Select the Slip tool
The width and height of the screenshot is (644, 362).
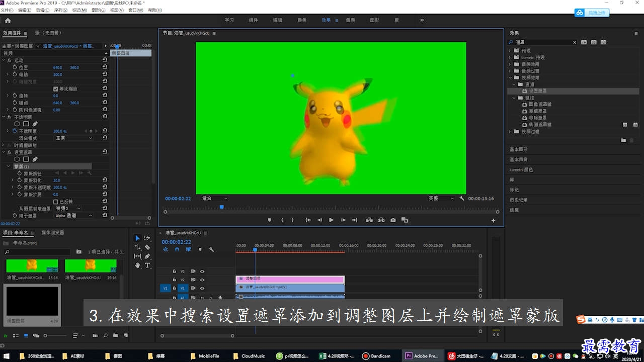click(137, 256)
